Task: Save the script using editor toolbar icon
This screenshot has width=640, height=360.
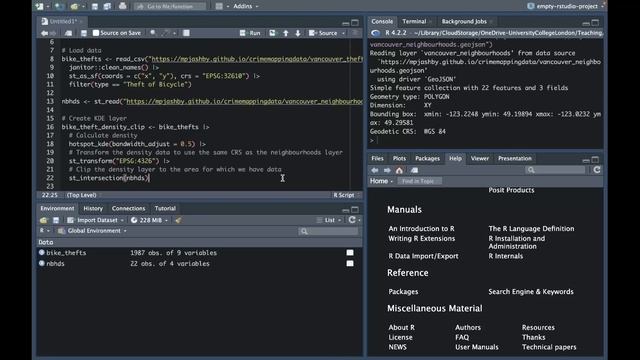Action: 83,33
